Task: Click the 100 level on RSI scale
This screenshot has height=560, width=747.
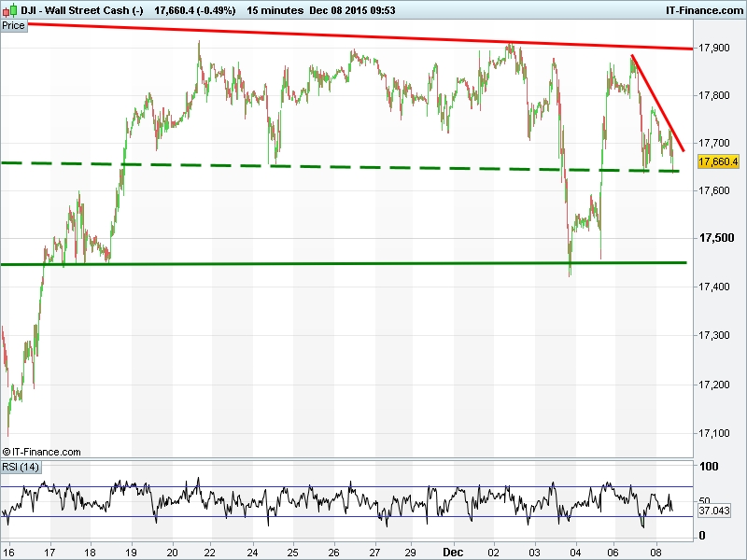Action: (709, 467)
